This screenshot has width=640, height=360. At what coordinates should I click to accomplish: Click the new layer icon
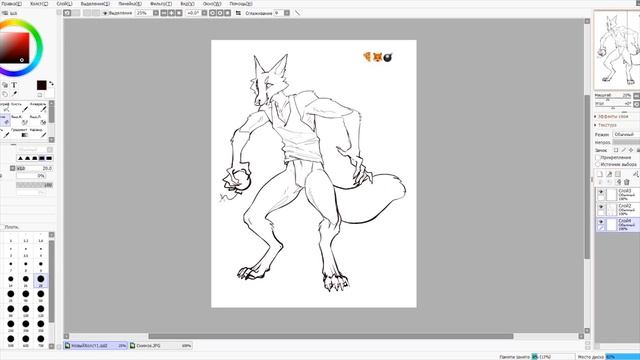(600, 174)
